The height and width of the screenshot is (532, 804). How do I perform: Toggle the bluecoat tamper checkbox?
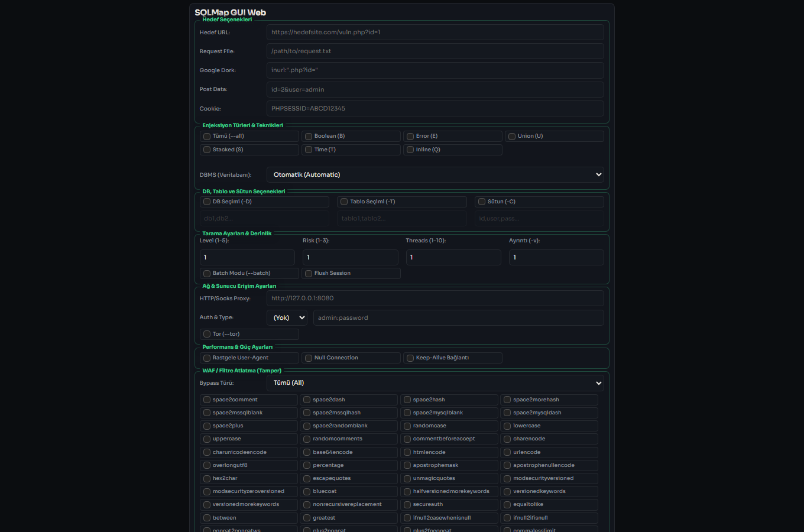tap(307, 492)
